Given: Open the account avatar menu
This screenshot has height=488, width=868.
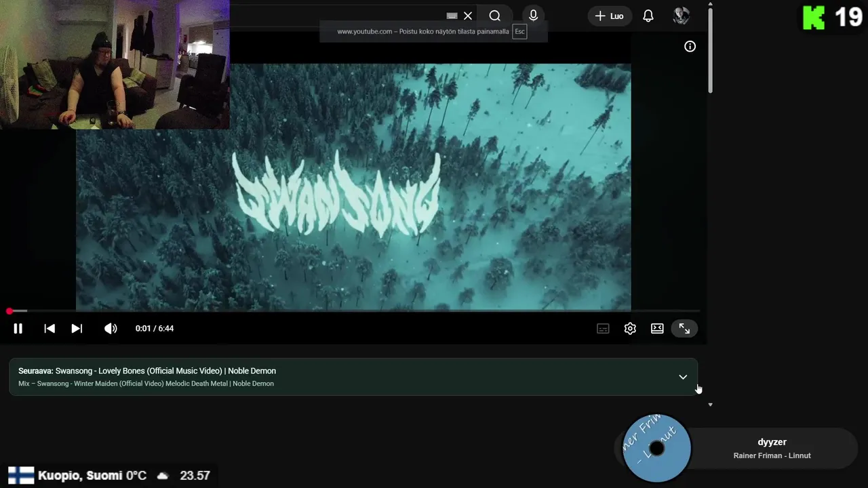Looking at the screenshot, I should tap(681, 16).
